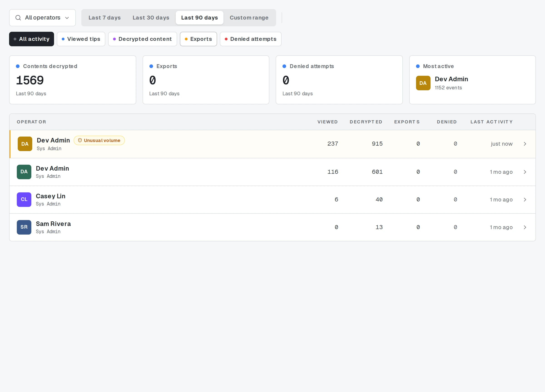Click the 1152 events text

click(x=448, y=88)
